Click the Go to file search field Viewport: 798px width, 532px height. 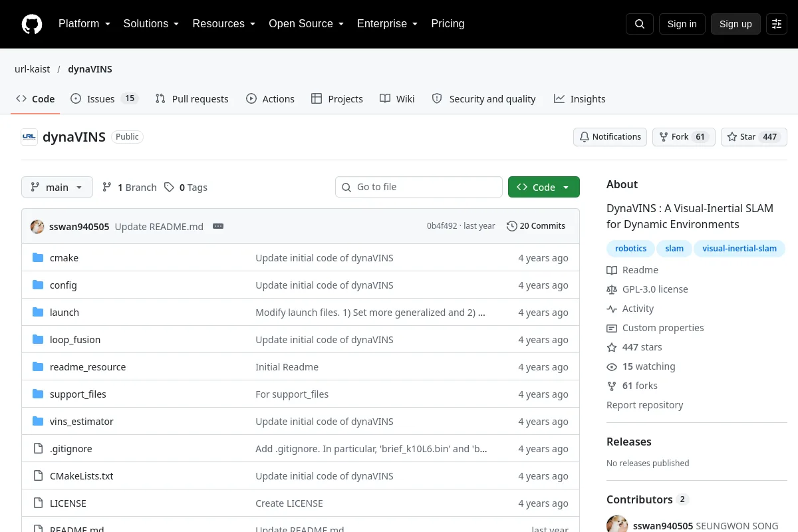pyautogui.click(x=419, y=188)
